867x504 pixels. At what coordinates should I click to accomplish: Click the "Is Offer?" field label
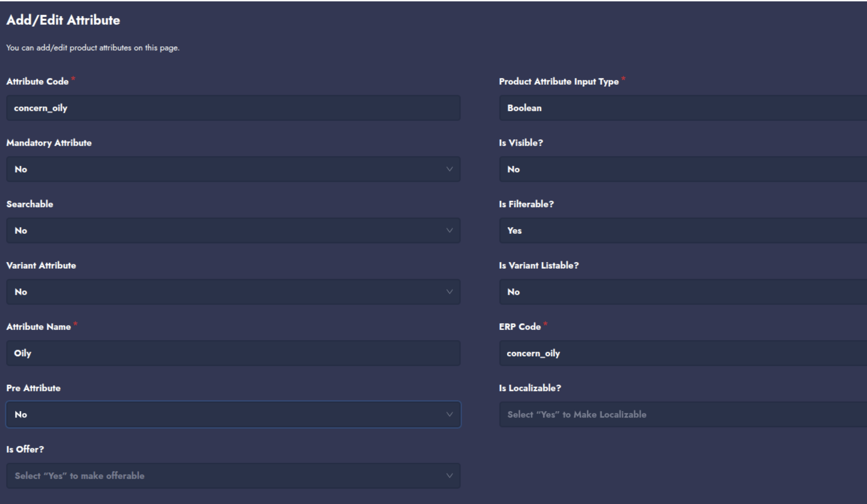[25, 449]
